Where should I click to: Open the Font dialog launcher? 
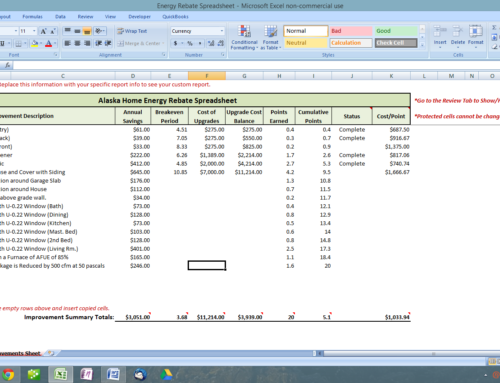click(x=56, y=55)
